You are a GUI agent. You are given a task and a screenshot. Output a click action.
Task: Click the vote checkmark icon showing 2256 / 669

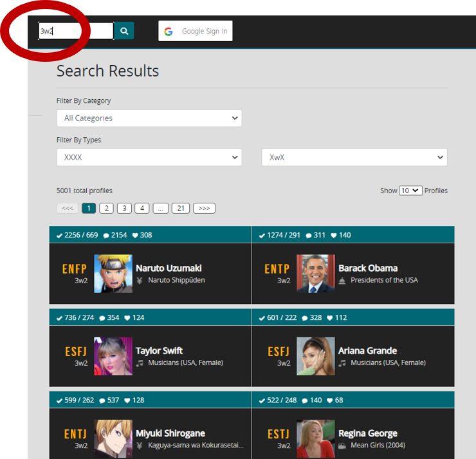(59, 236)
